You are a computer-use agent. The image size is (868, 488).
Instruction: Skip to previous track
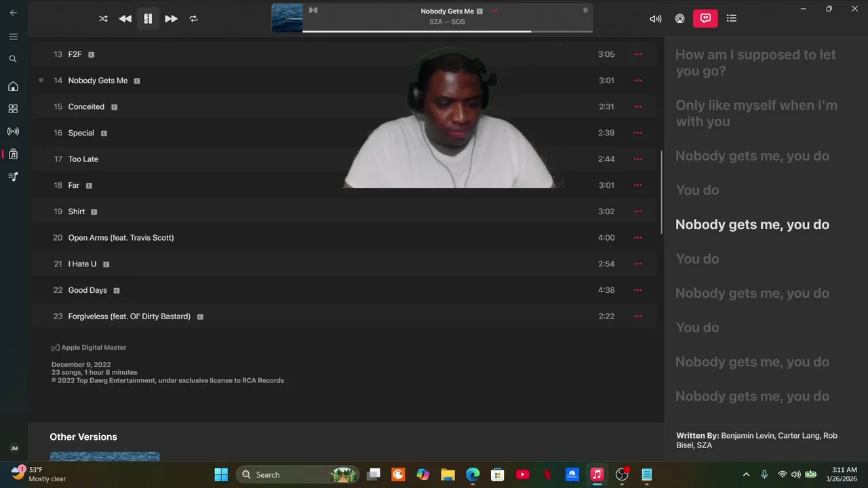[x=125, y=19]
